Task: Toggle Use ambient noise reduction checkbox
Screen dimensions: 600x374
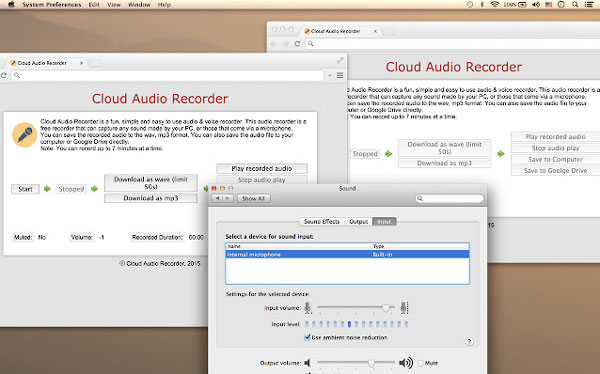Action: (x=307, y=337)
